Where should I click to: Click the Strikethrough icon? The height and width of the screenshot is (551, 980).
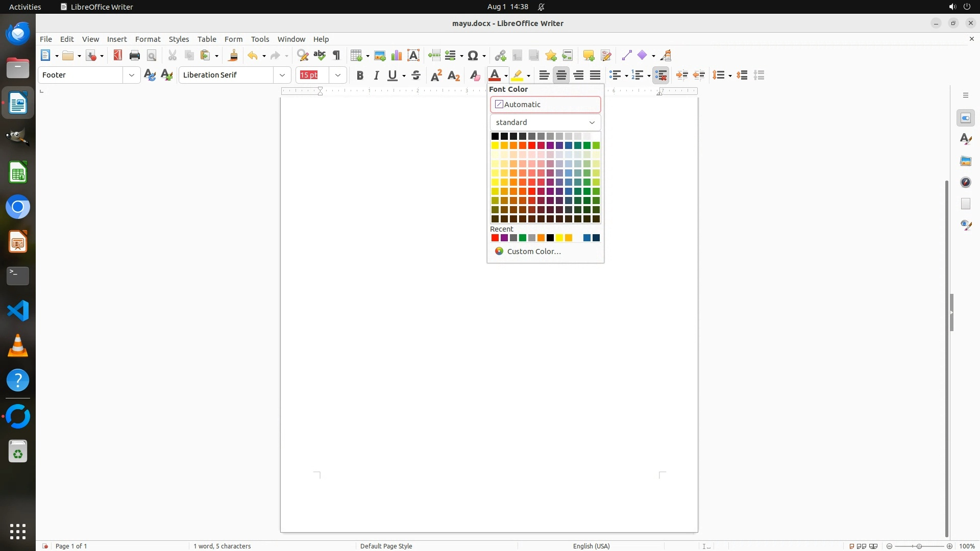coord(416,76)
